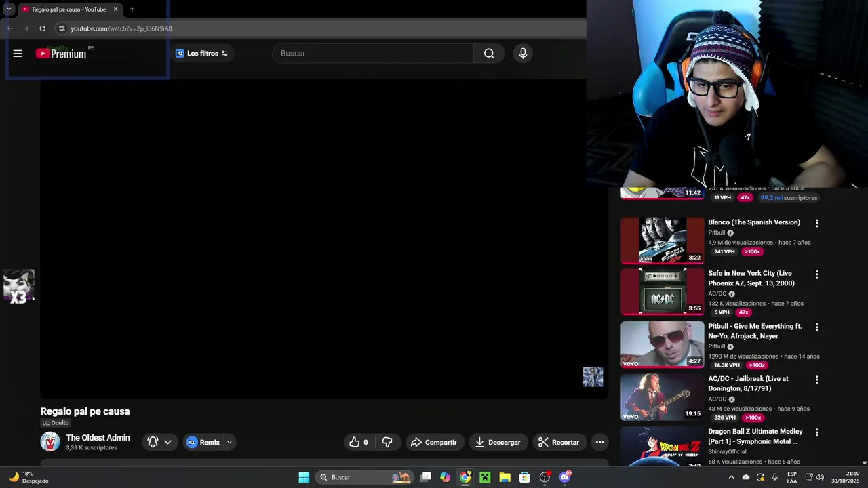Image resolution: width=868 pixels, height=488 pixels.
Task: Open Safe in New York City video title
Action: click(x=751, y=278)
